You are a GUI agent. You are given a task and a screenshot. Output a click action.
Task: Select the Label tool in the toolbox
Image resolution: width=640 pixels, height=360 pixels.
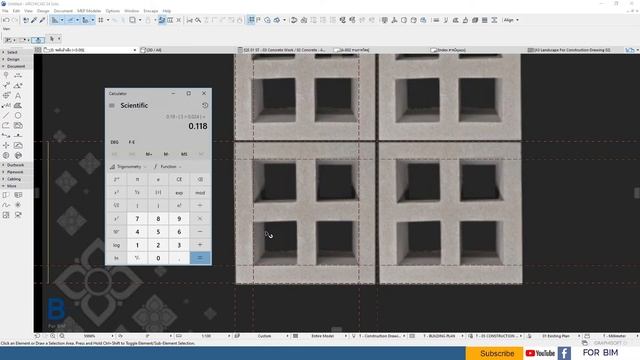coord(6,105)
